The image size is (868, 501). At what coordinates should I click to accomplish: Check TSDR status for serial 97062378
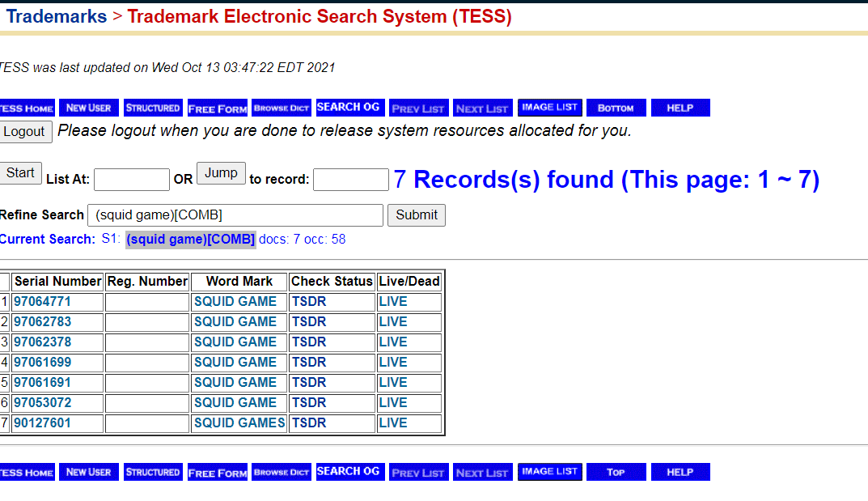coord(309,342)
